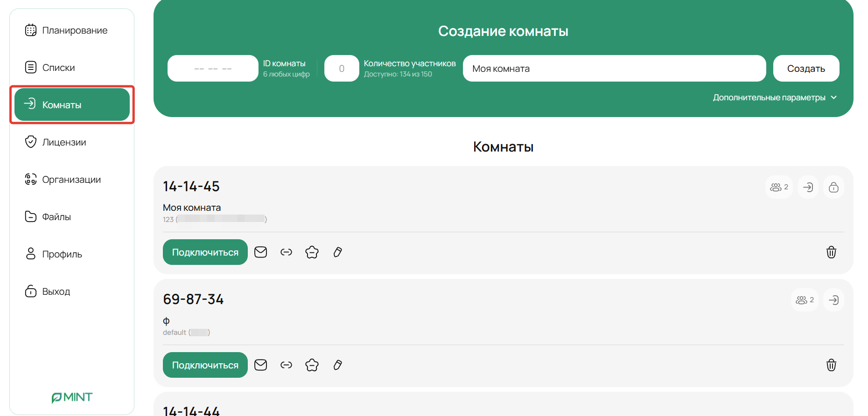
Task: Click Подключиться for room 14-14-45
Action: (205, 252)
